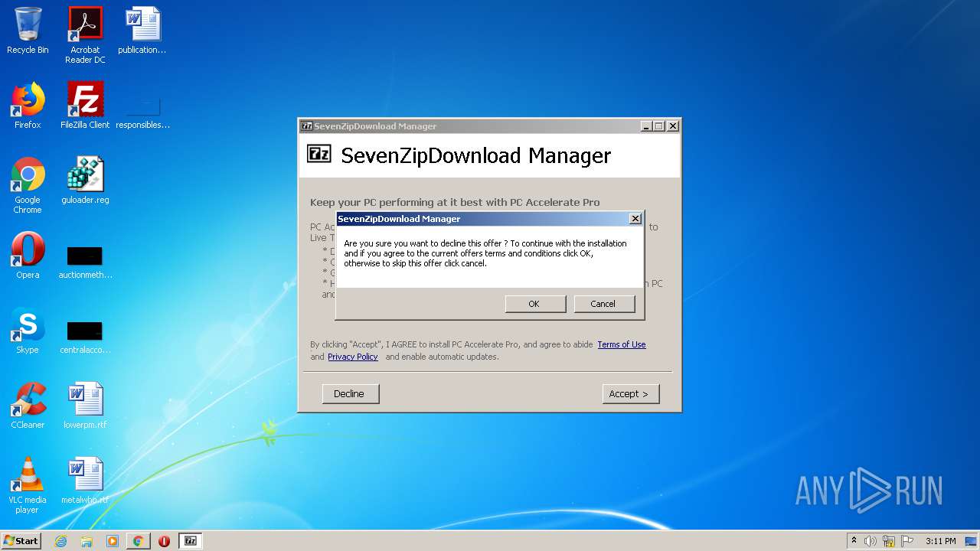Screen dimensions: 980x551
Task: Select the auctionmeth desktop file
Action: (85, 261)
